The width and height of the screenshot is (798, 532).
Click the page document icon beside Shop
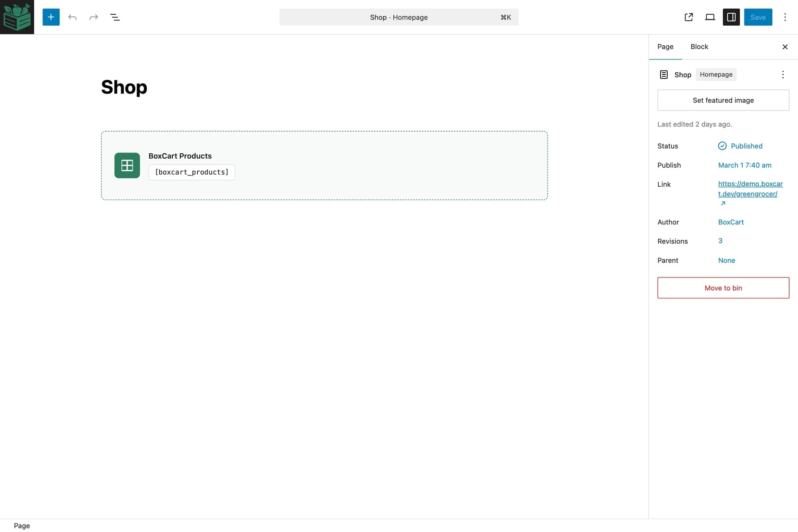664,74
